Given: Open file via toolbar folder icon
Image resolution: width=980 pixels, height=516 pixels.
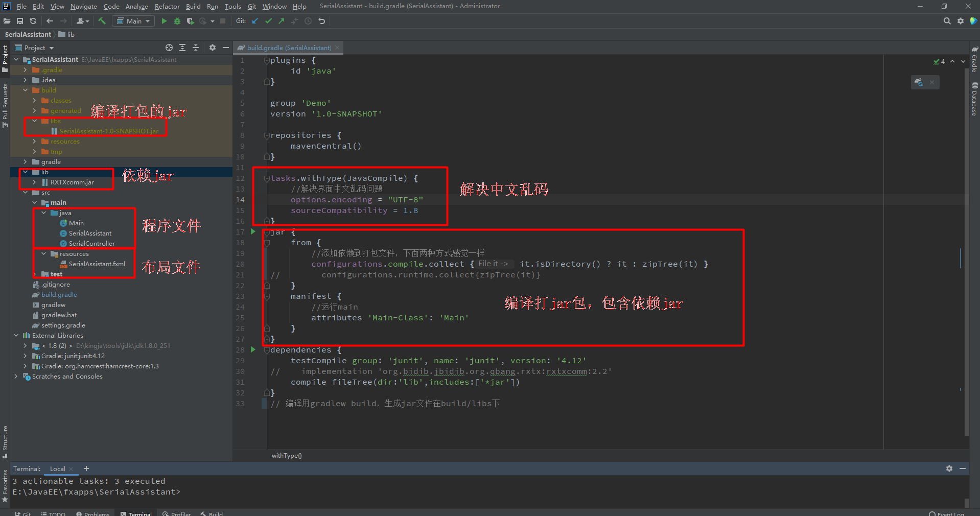Looking at the screenshot, I should (x=7, y=21).
